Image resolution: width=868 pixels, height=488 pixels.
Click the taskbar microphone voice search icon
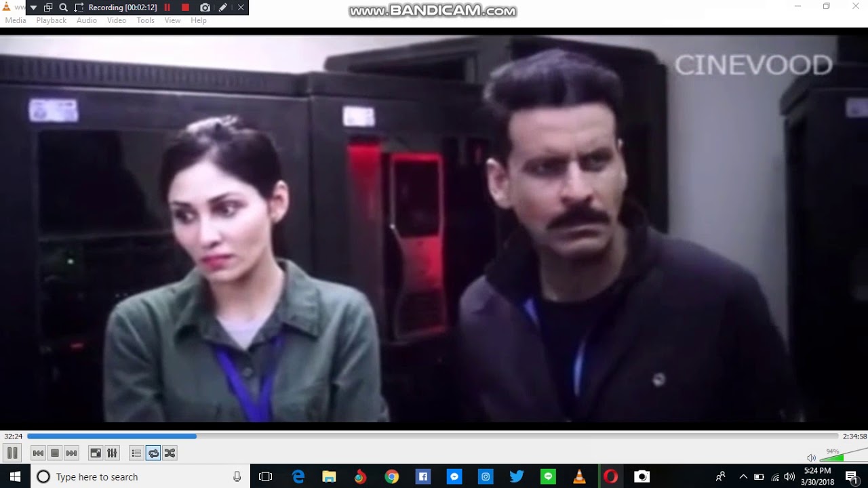pos(237,476)
